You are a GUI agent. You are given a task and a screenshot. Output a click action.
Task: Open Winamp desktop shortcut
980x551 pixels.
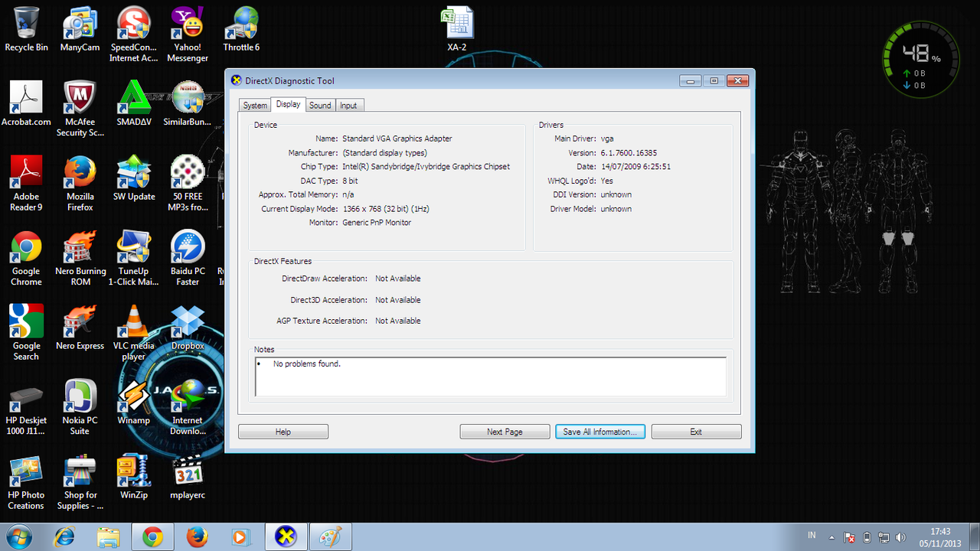(x=134, y=403)
